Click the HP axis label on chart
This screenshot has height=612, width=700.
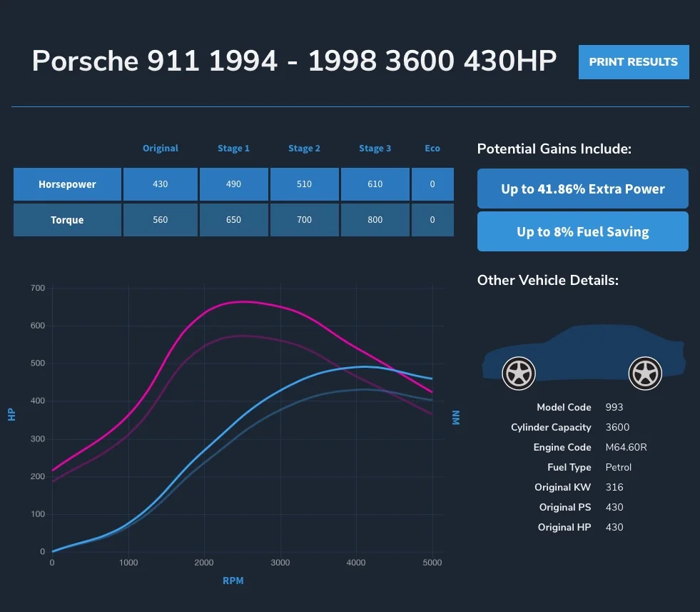[x=11, y=415]
